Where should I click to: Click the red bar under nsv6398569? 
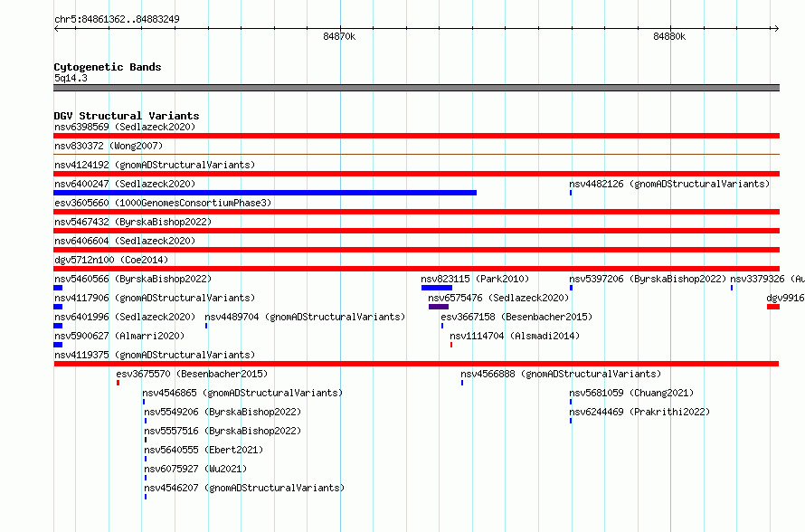point(416,136)
